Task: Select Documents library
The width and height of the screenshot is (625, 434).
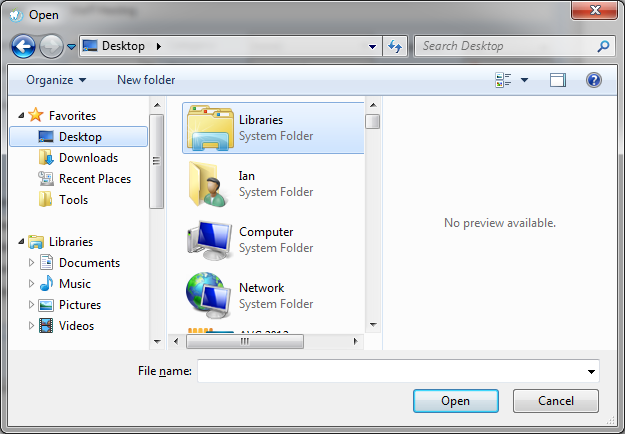Action: (89, 263)
